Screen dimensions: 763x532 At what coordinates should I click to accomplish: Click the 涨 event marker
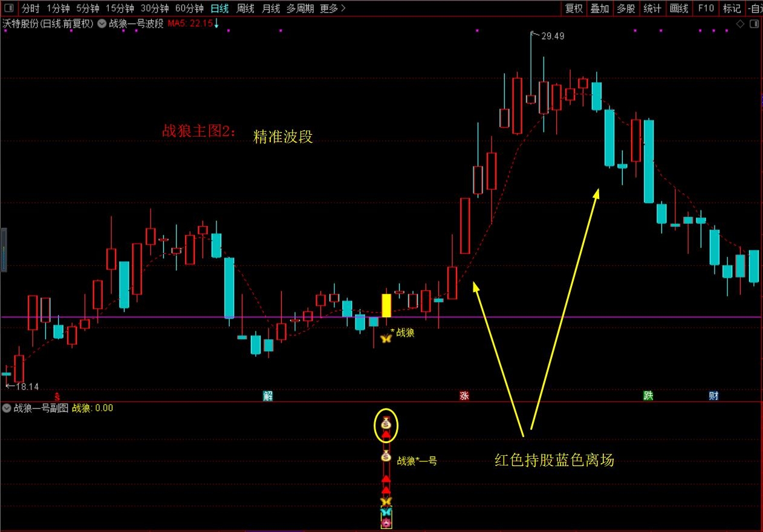[464, 396]
